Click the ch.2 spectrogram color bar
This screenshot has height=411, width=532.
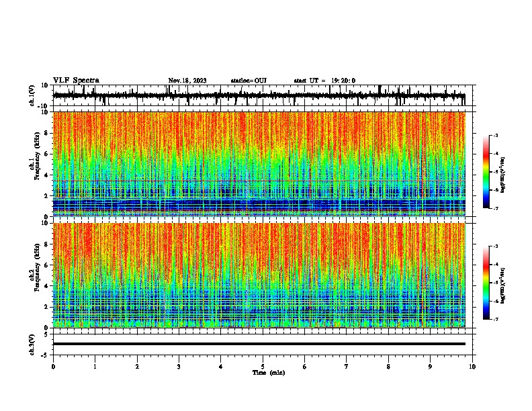pyautogui.click(x=486, y=283)
